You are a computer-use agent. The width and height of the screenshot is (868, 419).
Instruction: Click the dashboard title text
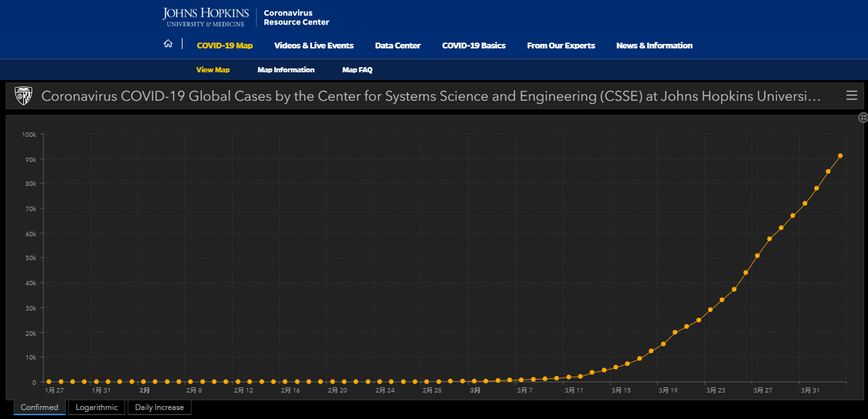431,96
